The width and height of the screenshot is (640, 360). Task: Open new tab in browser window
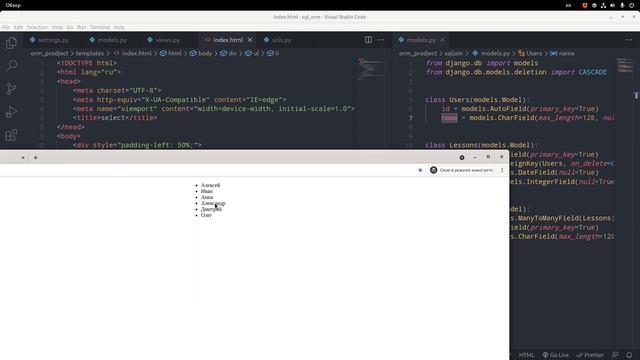click(36, 157)
